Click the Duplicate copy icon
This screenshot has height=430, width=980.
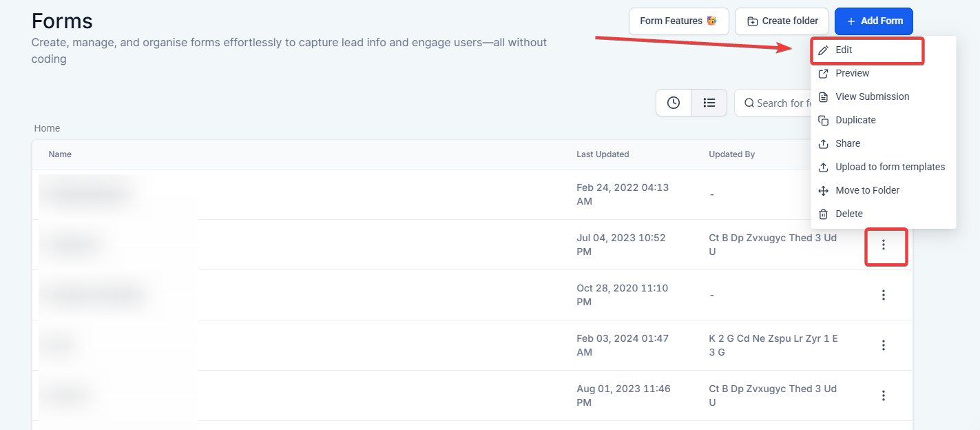coord(823,121)
